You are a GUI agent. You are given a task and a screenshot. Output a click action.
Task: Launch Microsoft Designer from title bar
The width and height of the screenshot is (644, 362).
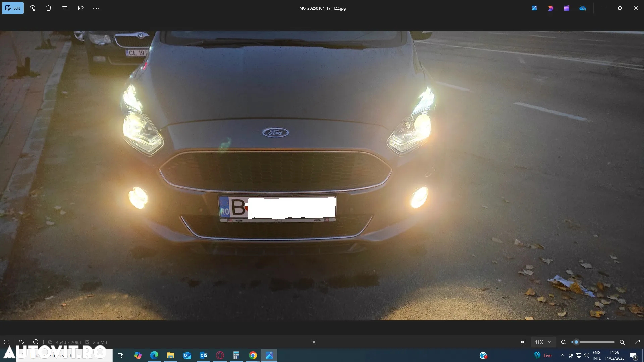(x=550, y=8)
